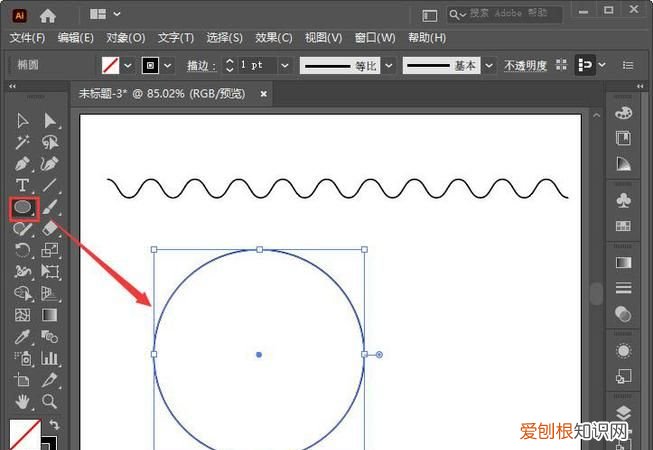
Task: Open the Stroke lines panel
Action: [x=623, y=288]
